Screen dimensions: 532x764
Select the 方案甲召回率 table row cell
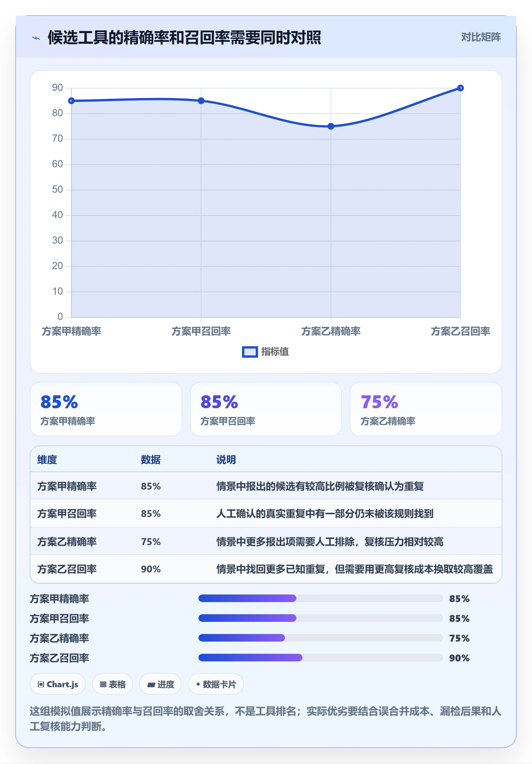click(x=67, y=514)
